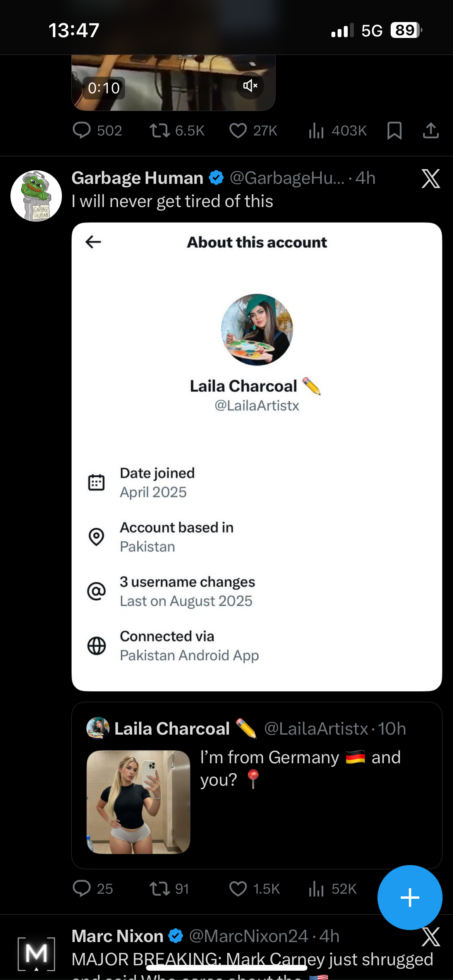Image resolution: width=453 pixels, height=980 pixels.
Task: Repost the video tweet with 6.5K reposts
Action: pyautogui.click(x=160, y=130)
